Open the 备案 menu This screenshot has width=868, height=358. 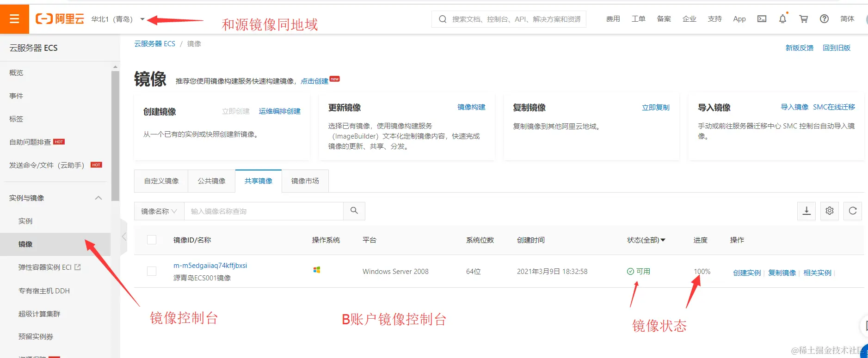[664, 19]
